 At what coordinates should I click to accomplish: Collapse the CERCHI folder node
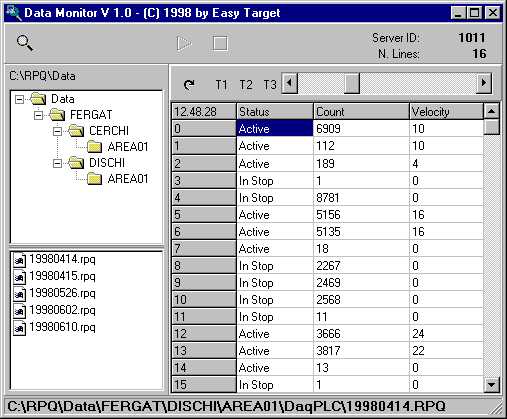(x=58, y=131)
